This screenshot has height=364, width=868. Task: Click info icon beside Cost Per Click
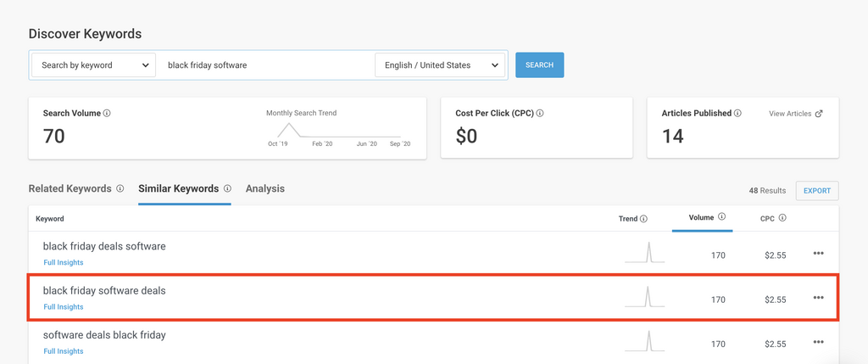point(540,113)
